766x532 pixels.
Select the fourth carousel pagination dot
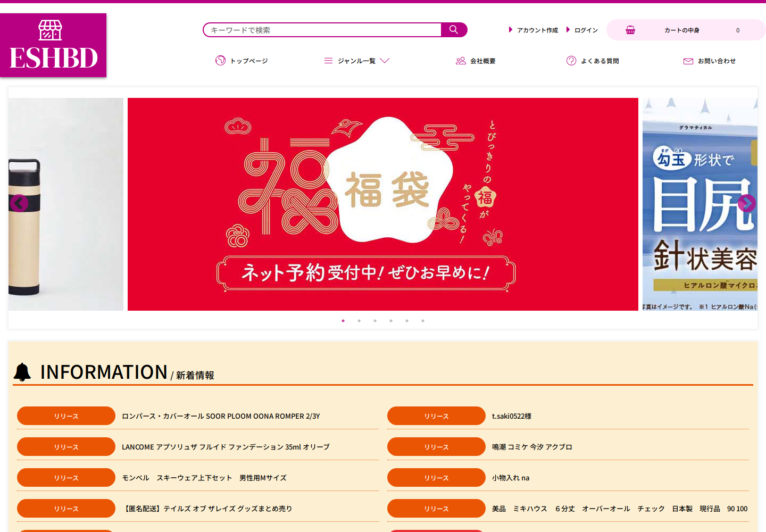coord(391,321)
